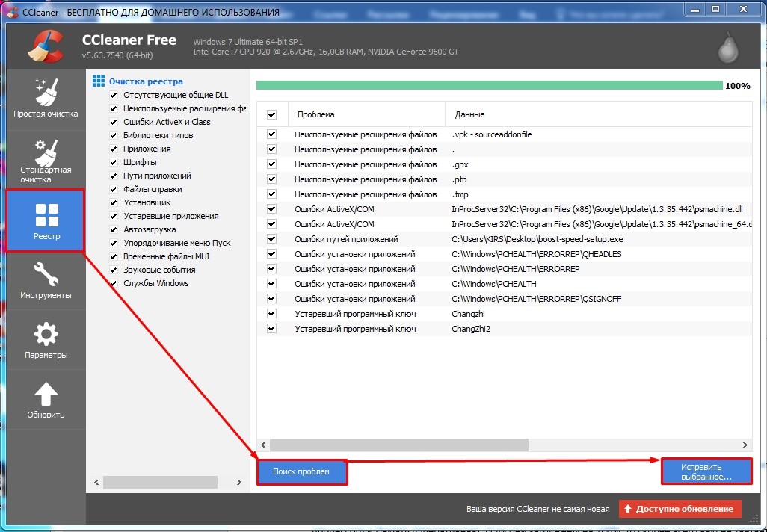
Task: Uncheck the boost-speed-setup.exe row checkbox
Action: click(271, 238)
